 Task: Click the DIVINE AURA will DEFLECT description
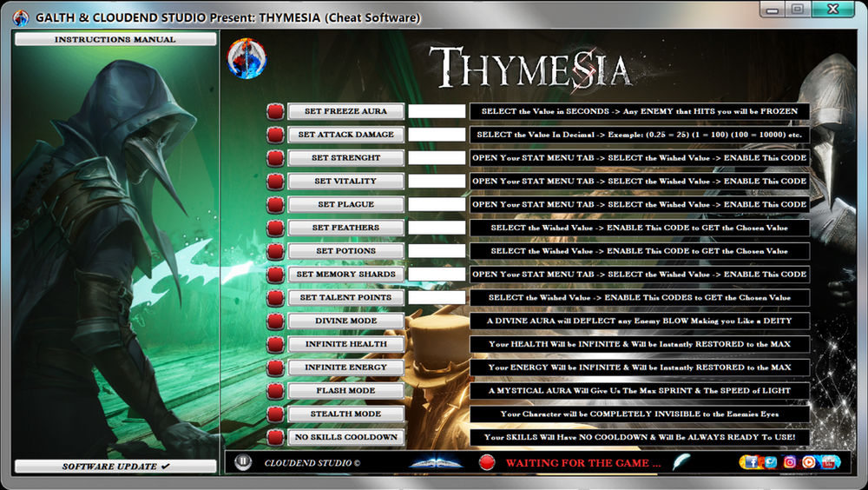[x=640, y=321]
